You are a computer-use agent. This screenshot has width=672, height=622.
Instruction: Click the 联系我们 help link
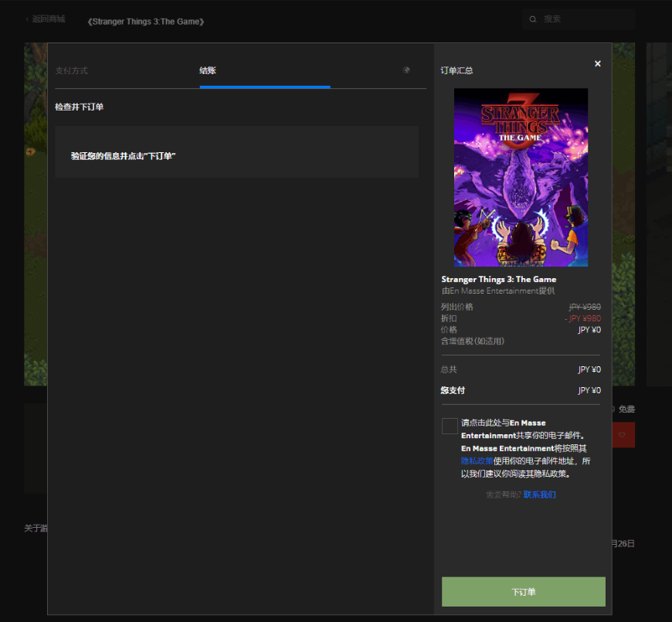click(539, 495)
